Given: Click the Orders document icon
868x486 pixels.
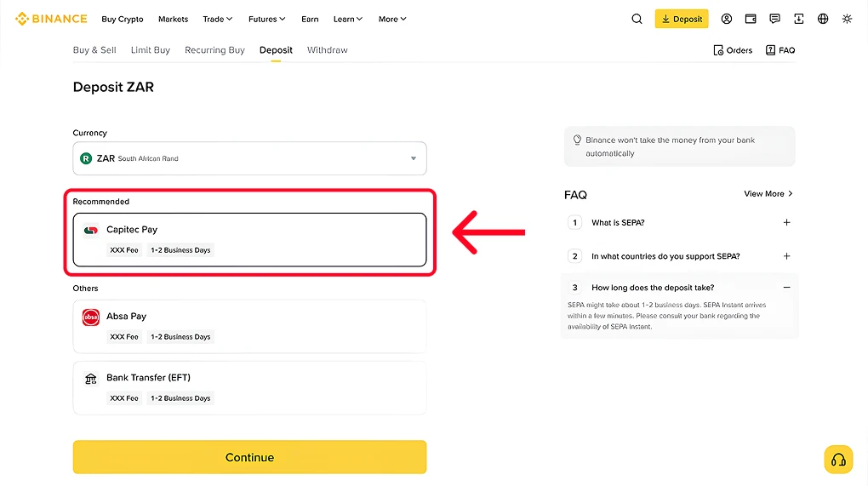Looking at the screenshot, I should [x=718, y=50].
